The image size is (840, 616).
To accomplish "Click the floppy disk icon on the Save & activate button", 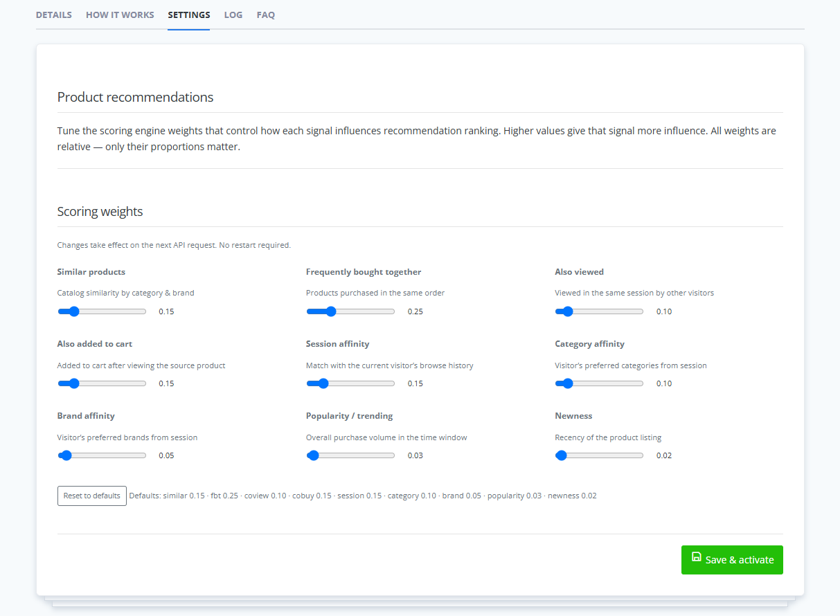I will pyautogui.click(x=697, y=557).
